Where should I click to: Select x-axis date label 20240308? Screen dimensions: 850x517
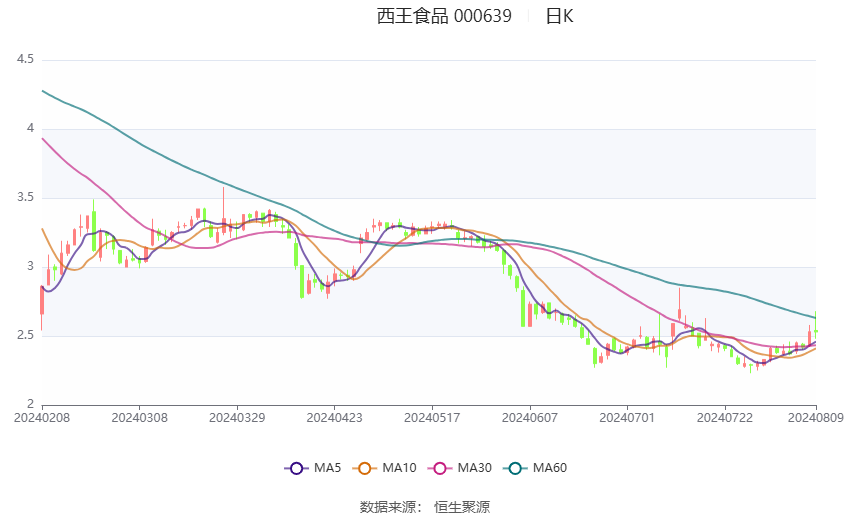139,418
